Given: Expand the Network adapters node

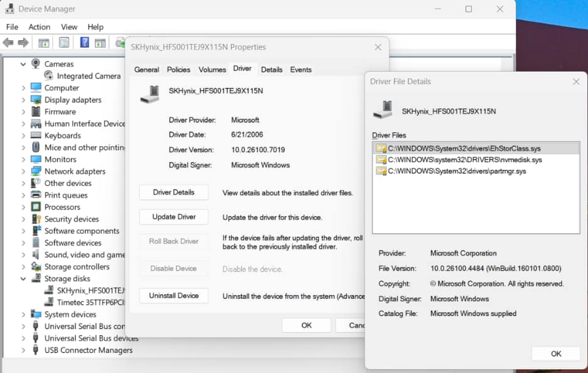Looking at the screenshot, I should 23,171.
